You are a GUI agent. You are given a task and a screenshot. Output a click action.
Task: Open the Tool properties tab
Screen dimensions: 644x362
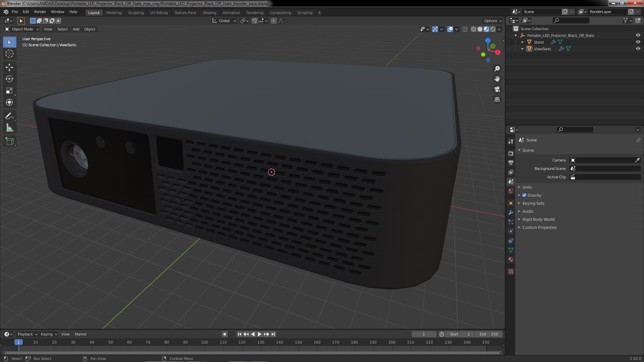pyautogui.click(x=511, y=141)
